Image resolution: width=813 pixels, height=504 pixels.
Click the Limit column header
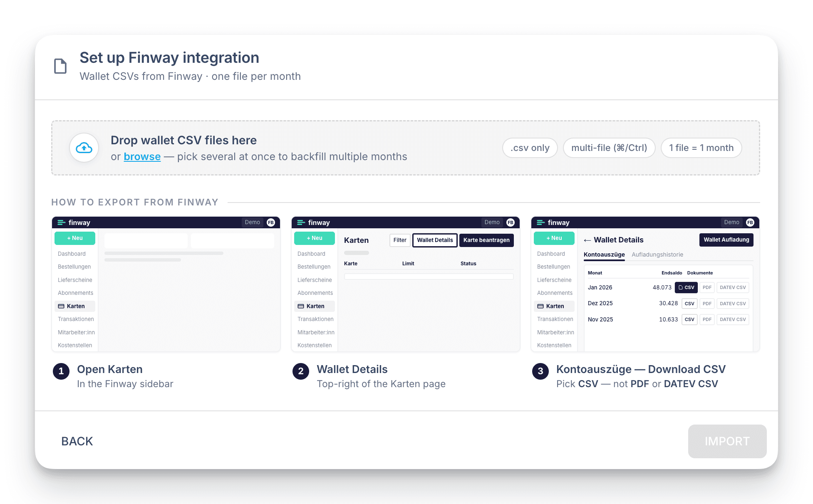point(408,263)
